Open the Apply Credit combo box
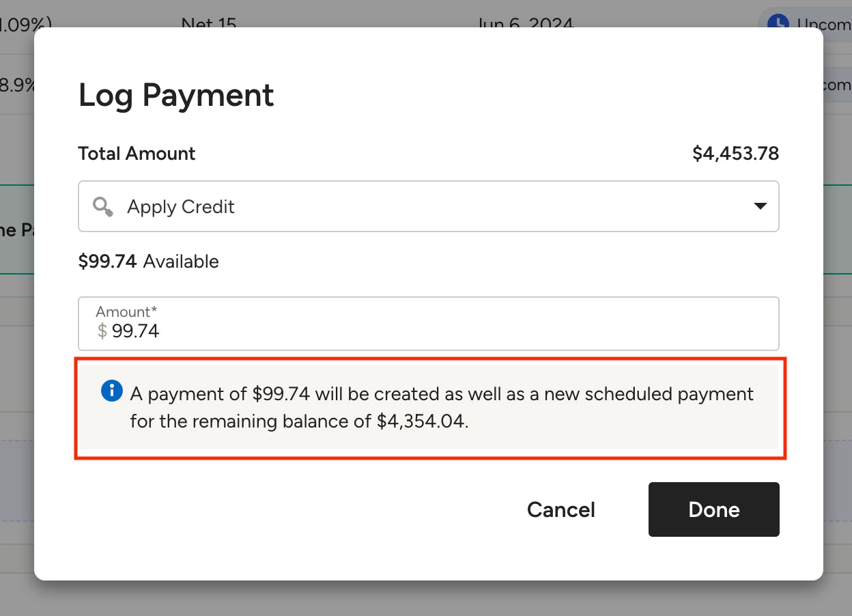Viewport: 852px width, 616px height. click(x=429, y=206)
